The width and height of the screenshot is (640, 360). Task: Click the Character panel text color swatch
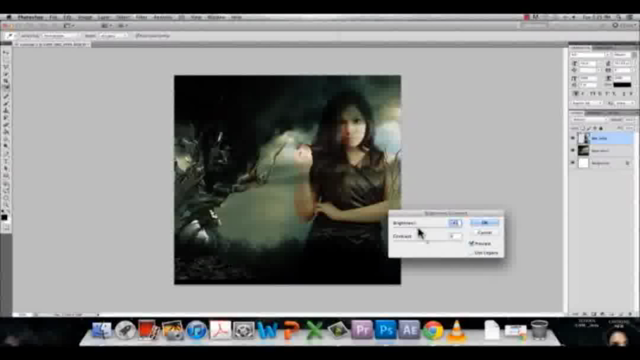[622, 85]
